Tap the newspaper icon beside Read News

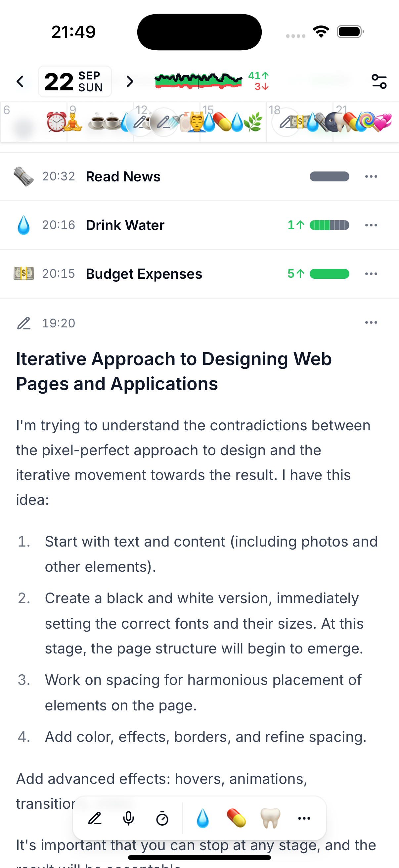click(x=23, y=176)
